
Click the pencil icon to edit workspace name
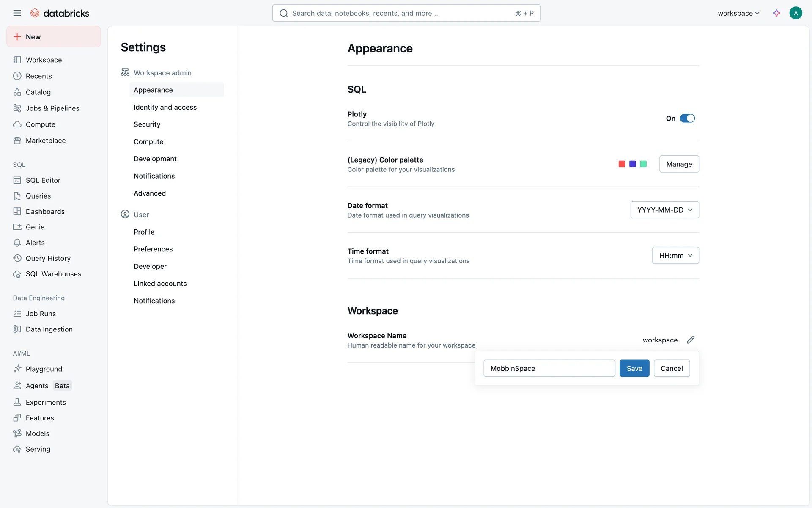(691, 340)
